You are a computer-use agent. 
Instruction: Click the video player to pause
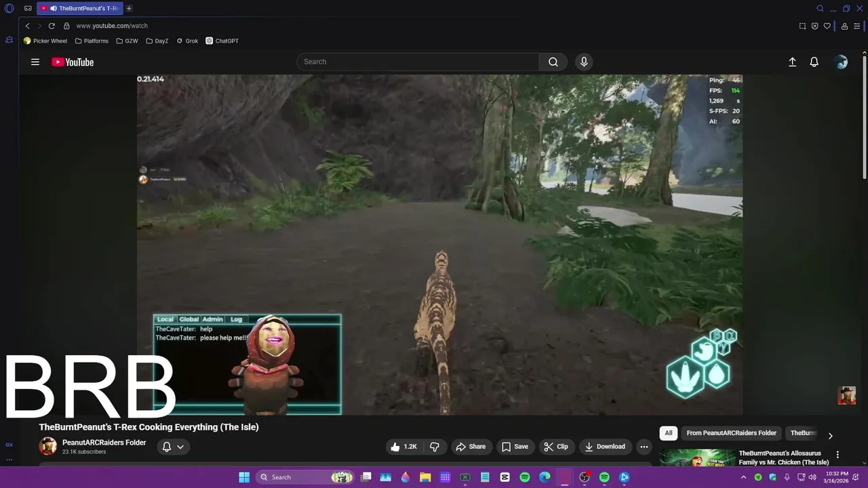(439, 245)
